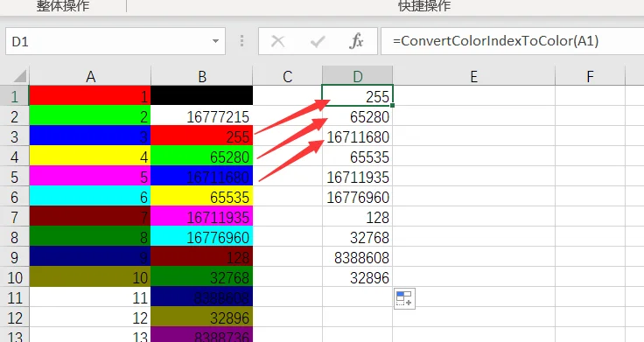The width and height of the screenshot is (644, 342).
Task: Select column F header
Action: pos(591,76)
